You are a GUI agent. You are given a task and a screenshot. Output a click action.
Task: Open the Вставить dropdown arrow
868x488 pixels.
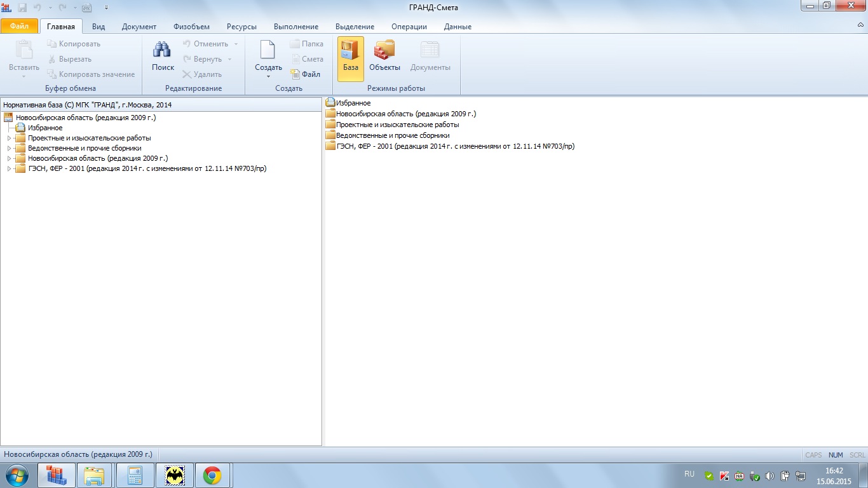24,76
